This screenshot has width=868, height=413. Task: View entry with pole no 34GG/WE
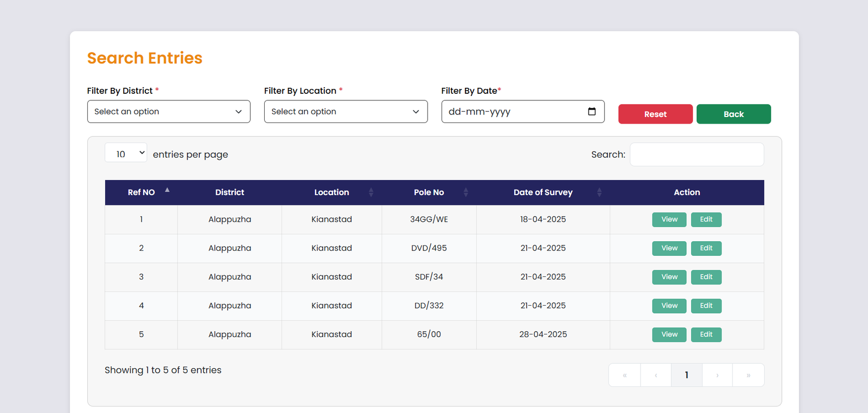pos(669,220)
